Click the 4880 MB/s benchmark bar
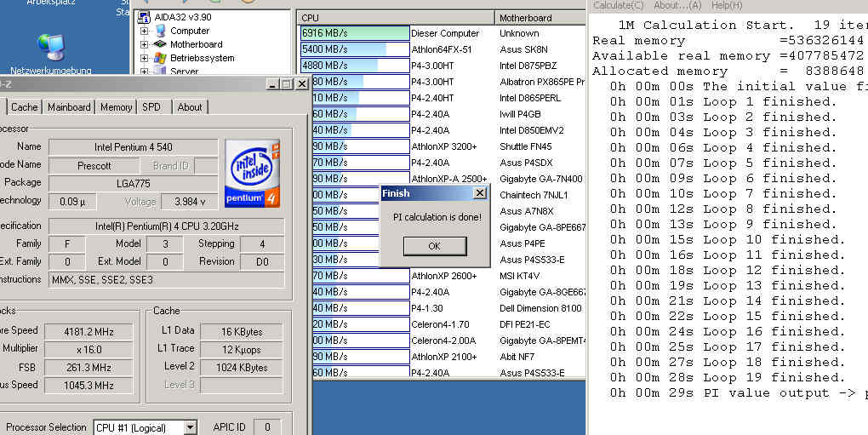The image size is (868, 435). 354,66
